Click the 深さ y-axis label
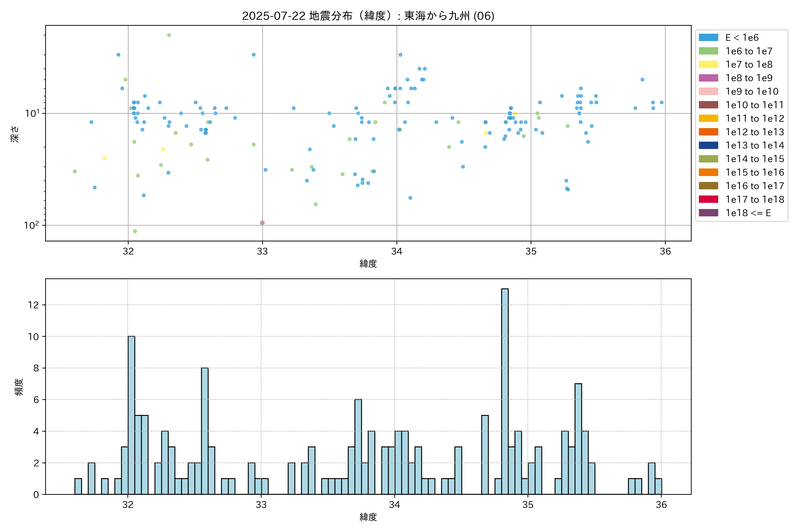Viewport: 798px width, 532px height. (x=15, y=134)
